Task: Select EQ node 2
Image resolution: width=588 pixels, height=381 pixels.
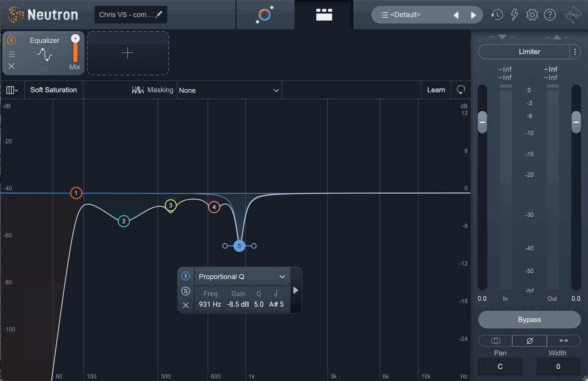Action: (x=124, y=221)
